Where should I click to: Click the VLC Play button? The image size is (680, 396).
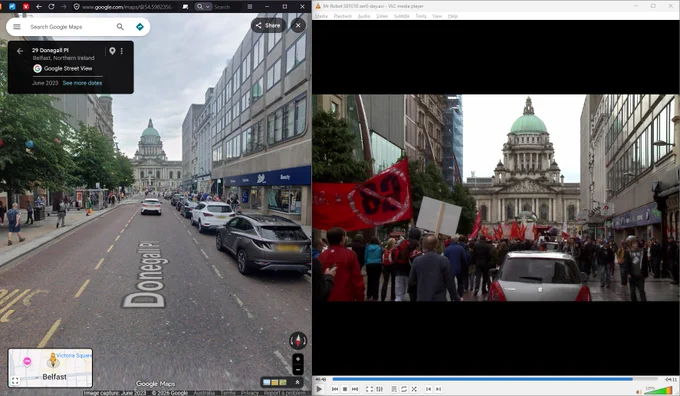319,389
